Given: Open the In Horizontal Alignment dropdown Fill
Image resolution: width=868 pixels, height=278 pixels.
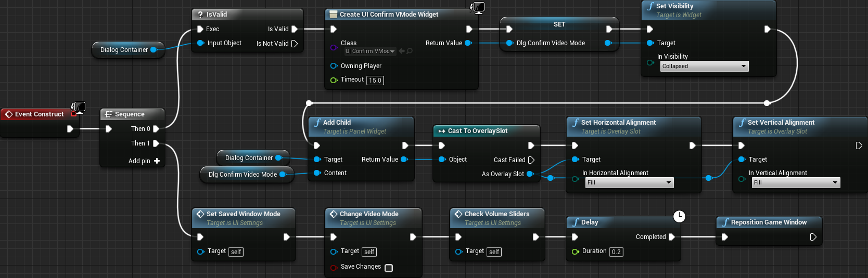Looking at the screenshot, I should pyautogui.click(x=630, y=182).
